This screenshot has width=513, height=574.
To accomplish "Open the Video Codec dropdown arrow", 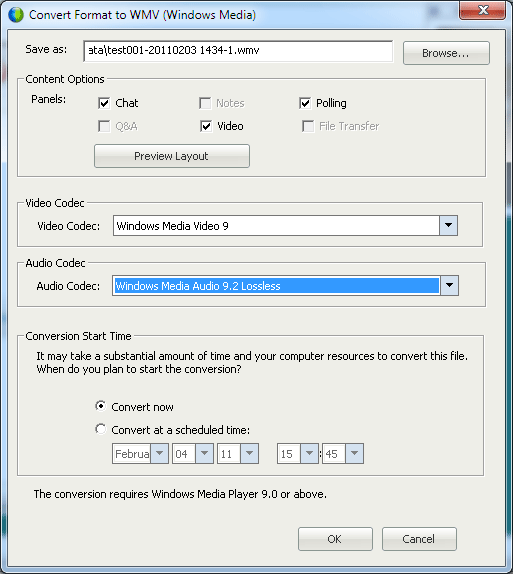I will click(449, 226).
